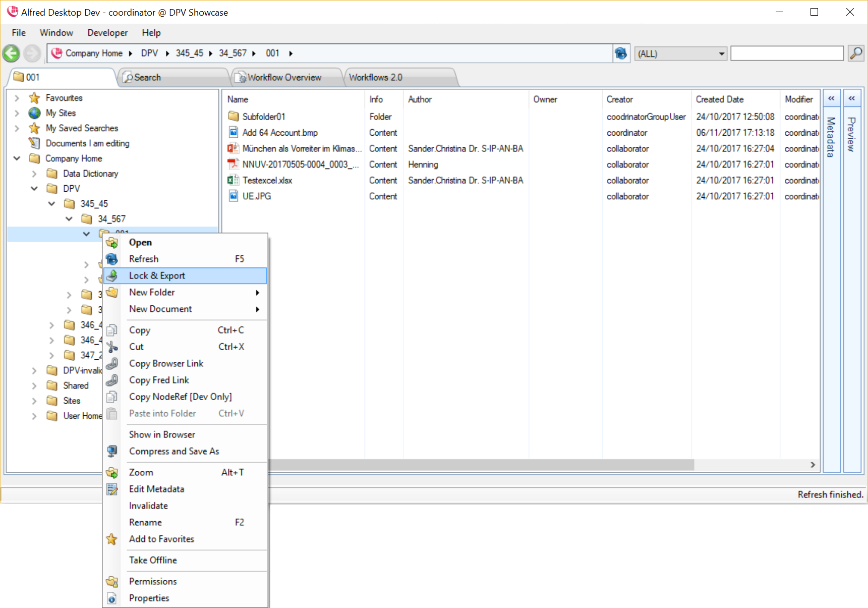
Task: Expand the Data Dictionary folder node
Action: 34,174
